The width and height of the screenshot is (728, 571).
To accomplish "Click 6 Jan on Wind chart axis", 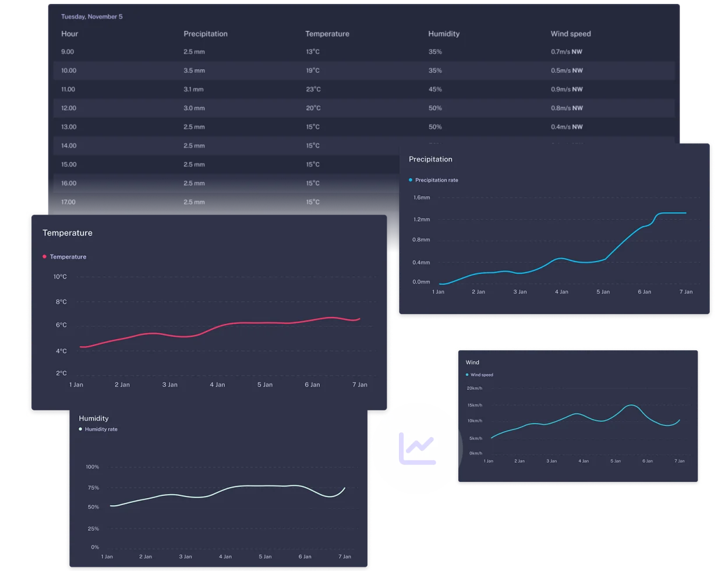I will click(647, 461).
